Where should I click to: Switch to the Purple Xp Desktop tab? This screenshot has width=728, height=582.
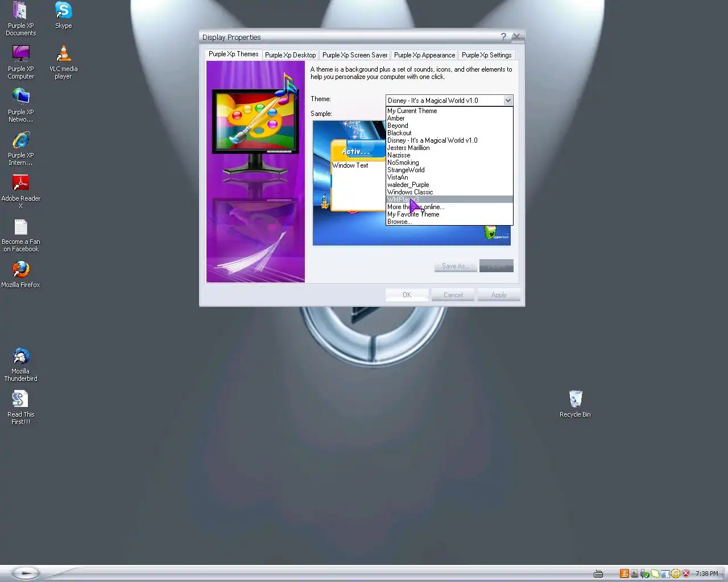coord(290,55)
